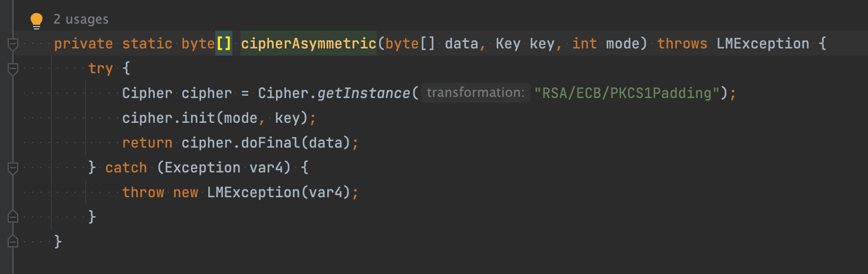Click the return keyword

147,143
